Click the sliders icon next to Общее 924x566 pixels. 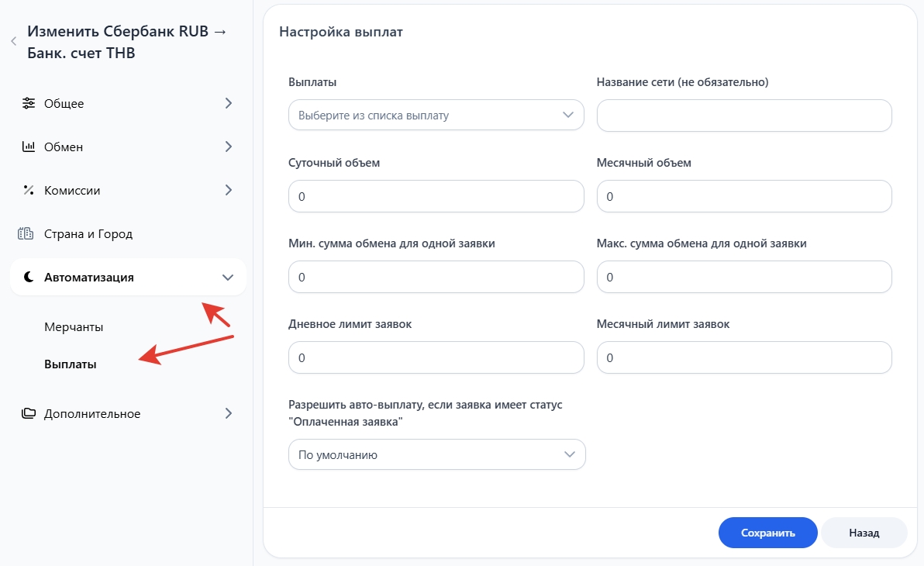(x=29, y=103)
